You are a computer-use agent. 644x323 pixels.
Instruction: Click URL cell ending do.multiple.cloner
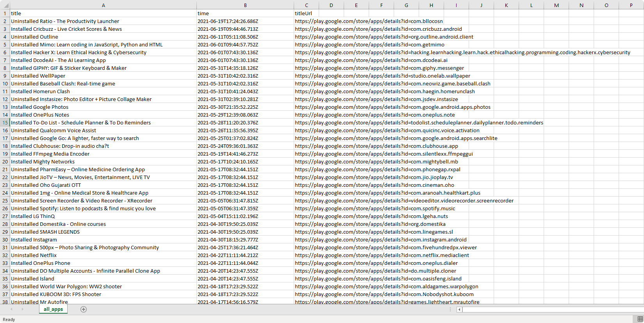375,271
